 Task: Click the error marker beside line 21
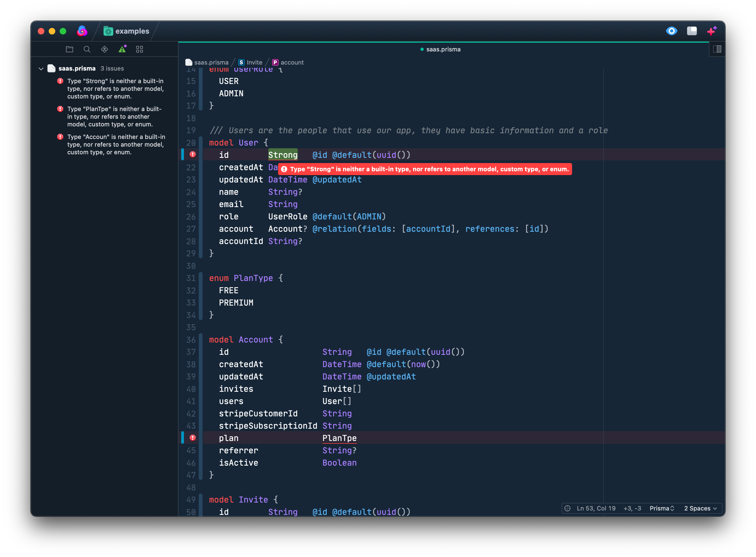click(x=193, y=154)
